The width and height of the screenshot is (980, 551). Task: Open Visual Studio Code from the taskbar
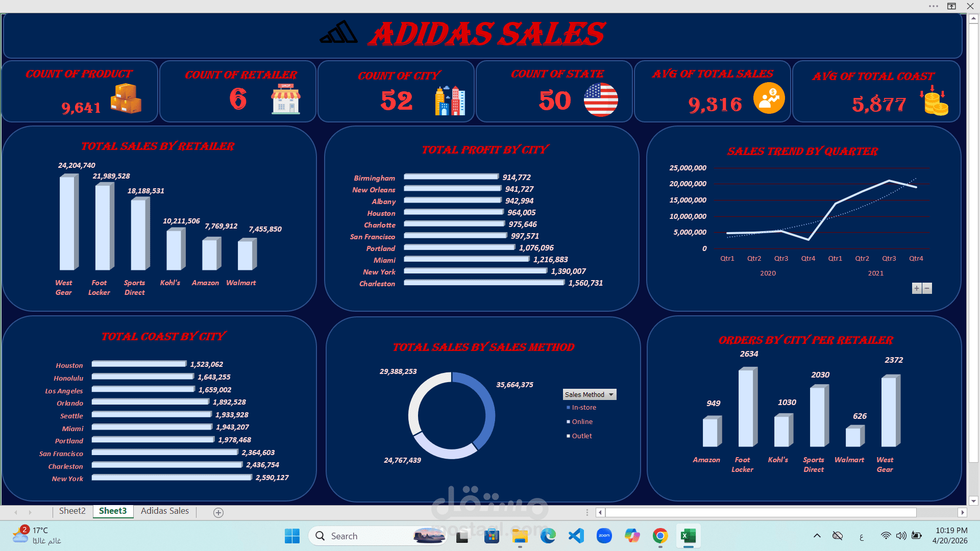[x=576, y=536]
